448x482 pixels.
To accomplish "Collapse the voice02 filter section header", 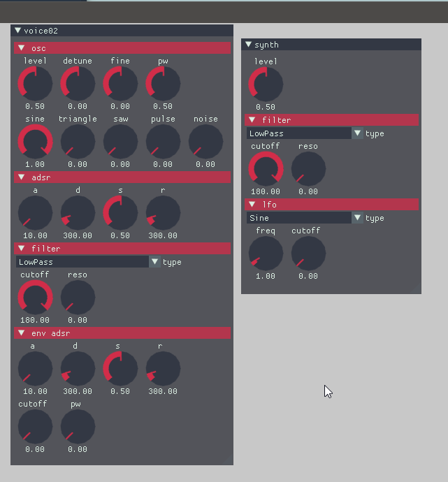I will pyautogui.click(x=122, y=249).
